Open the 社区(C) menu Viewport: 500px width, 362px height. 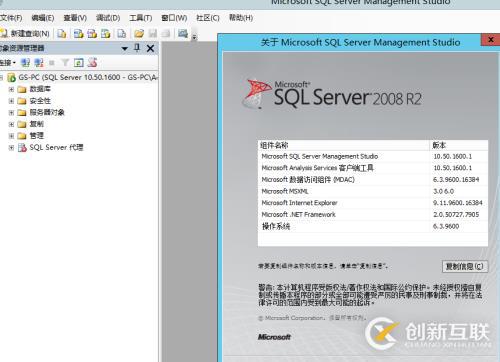[x=208, y=18]
